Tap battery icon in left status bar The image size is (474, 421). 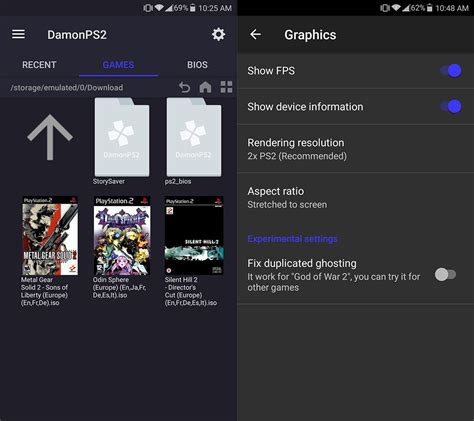192,8
